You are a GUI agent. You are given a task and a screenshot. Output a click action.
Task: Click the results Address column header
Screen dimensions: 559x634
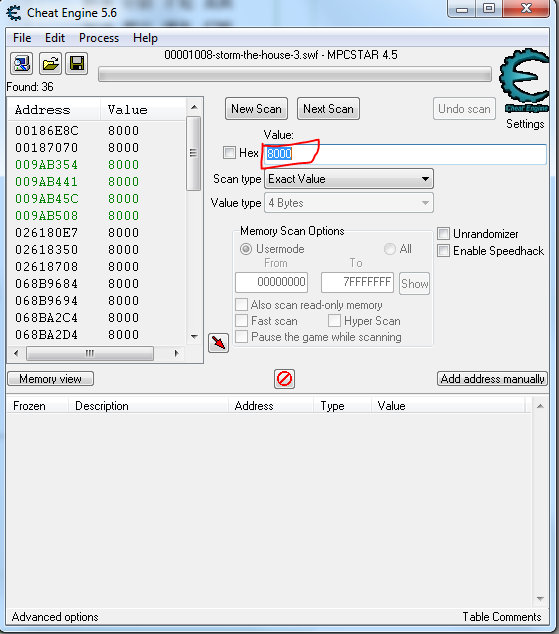(x=54, y=110)
